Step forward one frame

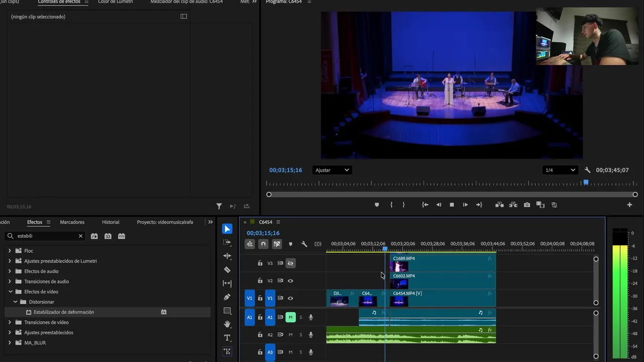(465, 205)
